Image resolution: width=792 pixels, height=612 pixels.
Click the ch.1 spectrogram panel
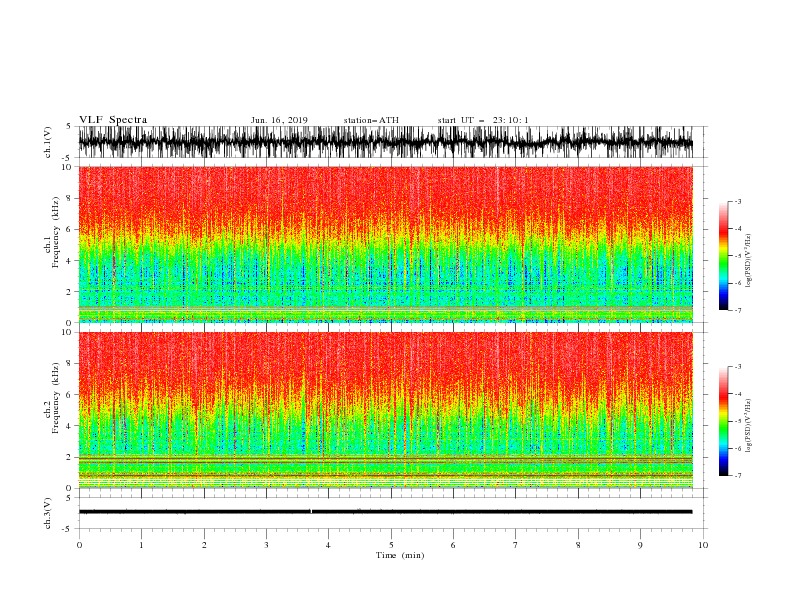pos(385,244)
